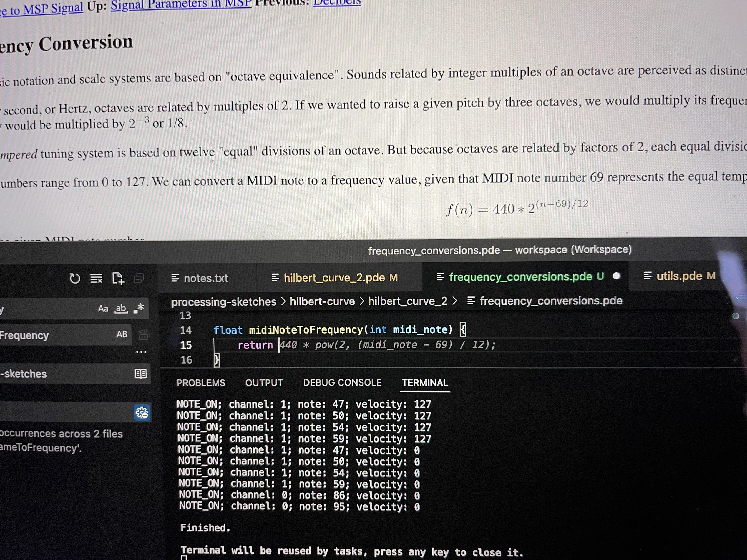Click 'Finished.' text in the terminal
The image size is (747, 560).
coord(205,528)
